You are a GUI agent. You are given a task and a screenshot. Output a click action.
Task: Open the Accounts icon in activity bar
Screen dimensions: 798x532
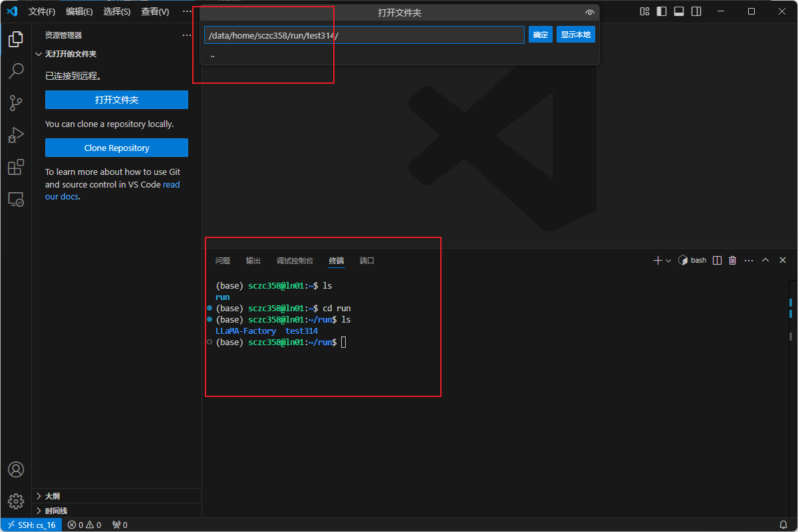coord(16,469)
